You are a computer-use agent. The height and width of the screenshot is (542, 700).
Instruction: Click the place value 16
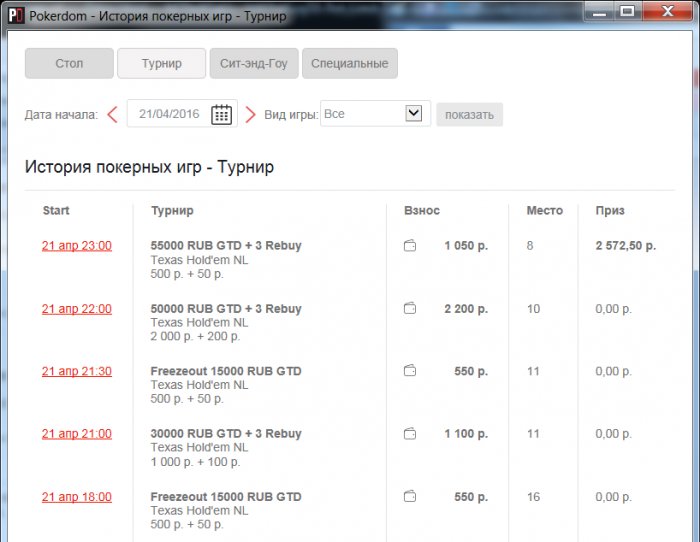533,496
